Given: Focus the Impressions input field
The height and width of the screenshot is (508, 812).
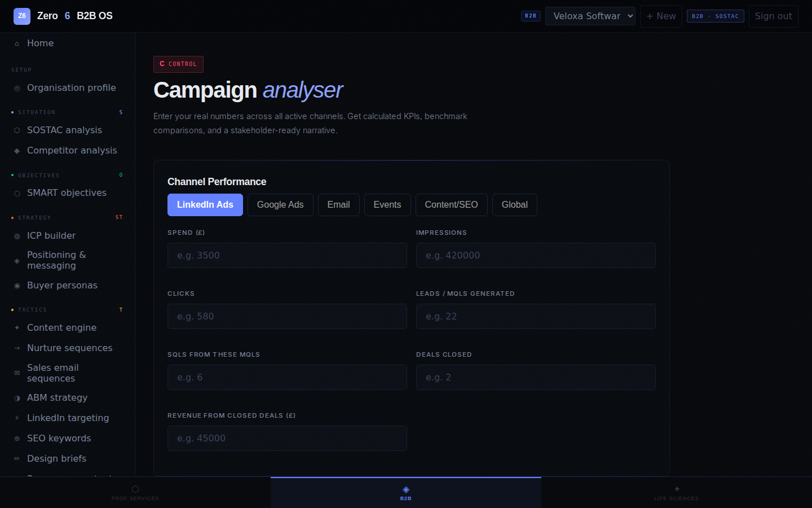Looking at the screenshot, I should [x=536, y=256].
